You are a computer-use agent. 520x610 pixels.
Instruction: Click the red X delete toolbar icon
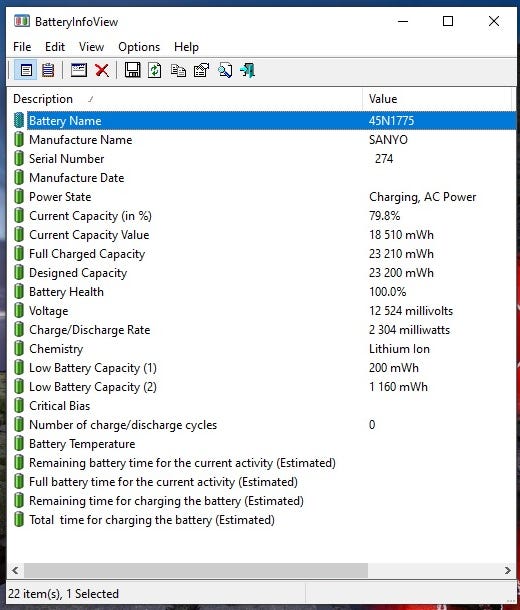point(102,70)
